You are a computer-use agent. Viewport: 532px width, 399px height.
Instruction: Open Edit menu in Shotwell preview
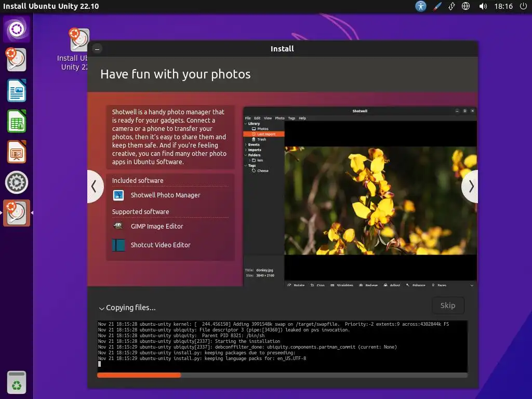[x=257, y=118]
